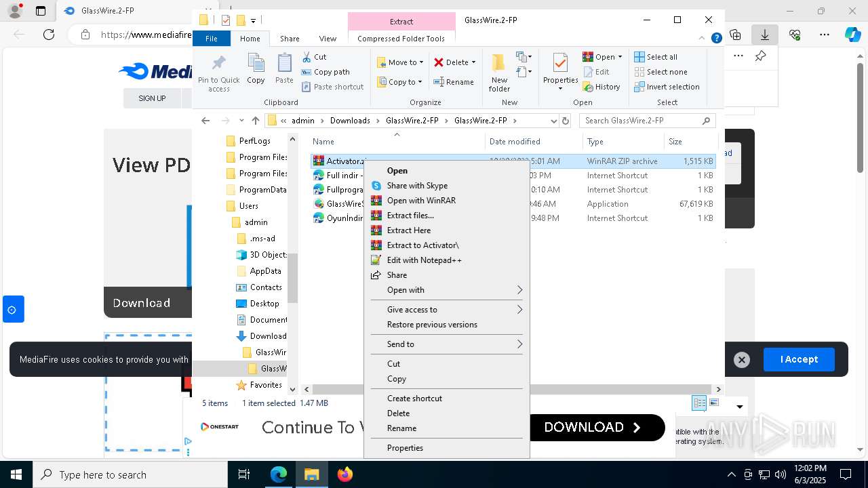Click the refresh button beside address bar
The image size is (868, 488).
[x=566, y=121]
